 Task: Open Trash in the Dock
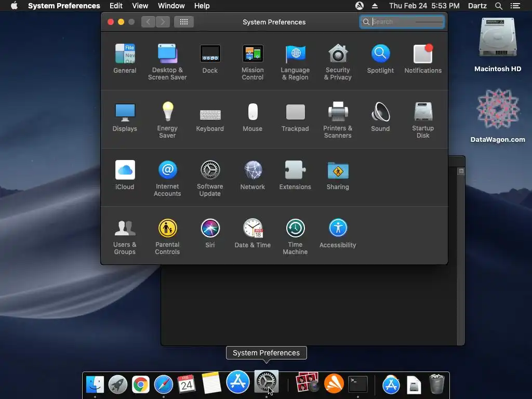coord(436,384)
